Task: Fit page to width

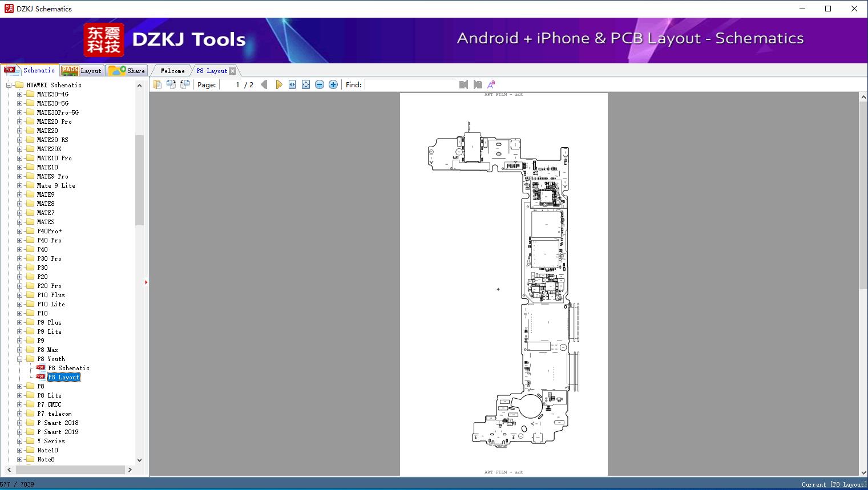Action: [x=292, y=84]
